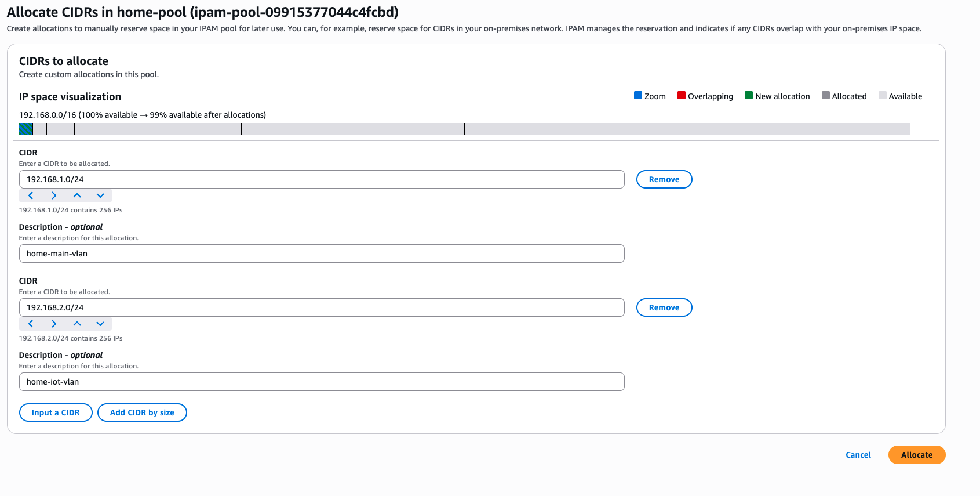Cancel the CIDR allocation
Viewport: 980px width, 496px height.
(x=858, y=455)
